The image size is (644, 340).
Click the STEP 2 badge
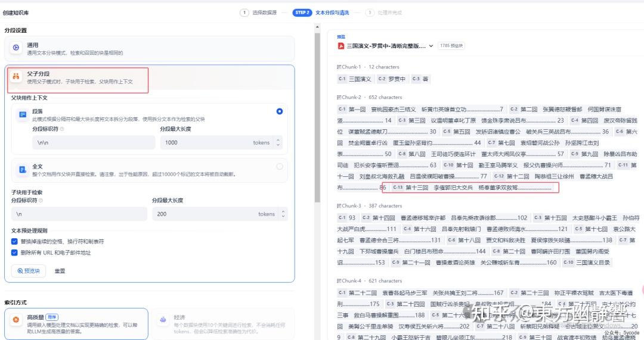302,13
